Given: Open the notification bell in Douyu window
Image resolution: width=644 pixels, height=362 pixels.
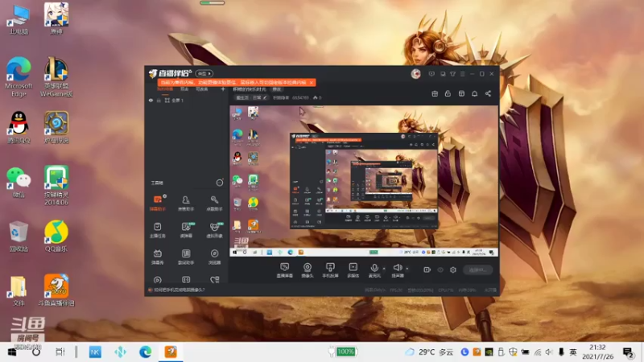Looking at the screenshot, I should [x=474, y=93].
